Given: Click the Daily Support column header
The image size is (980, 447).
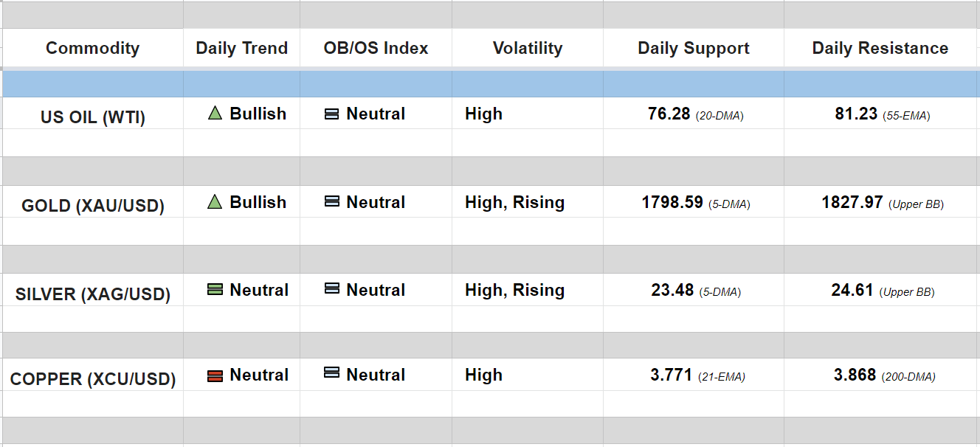Looking at the screenshot, I should pyautogui.click(x=693, y=49).
